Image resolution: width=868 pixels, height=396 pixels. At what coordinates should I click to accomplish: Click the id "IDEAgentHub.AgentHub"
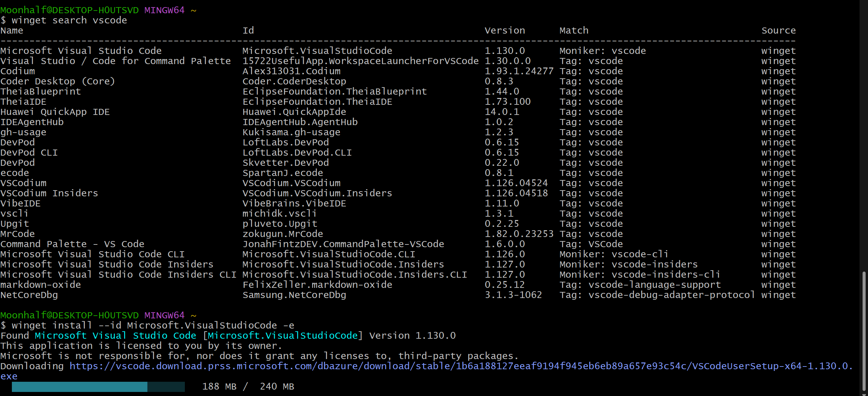pyautogui.click(x=300, y=122)
